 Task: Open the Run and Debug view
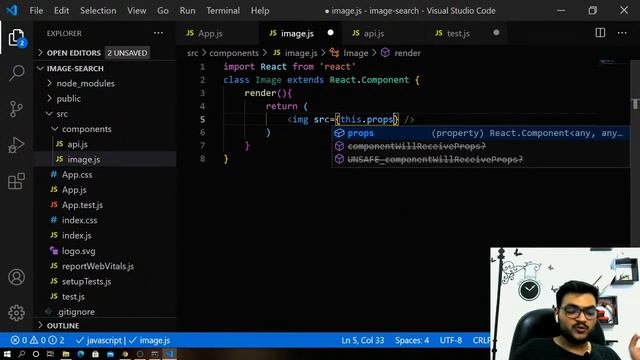tap(16, 145)
